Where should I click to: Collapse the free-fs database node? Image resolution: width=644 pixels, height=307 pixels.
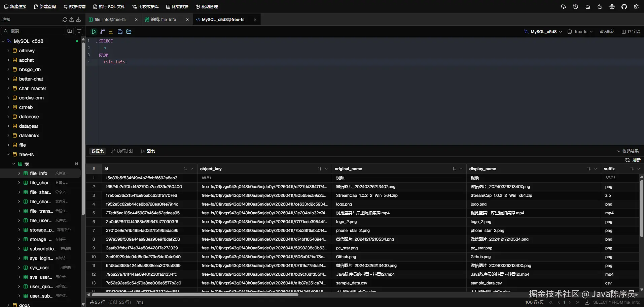point(8,154)
